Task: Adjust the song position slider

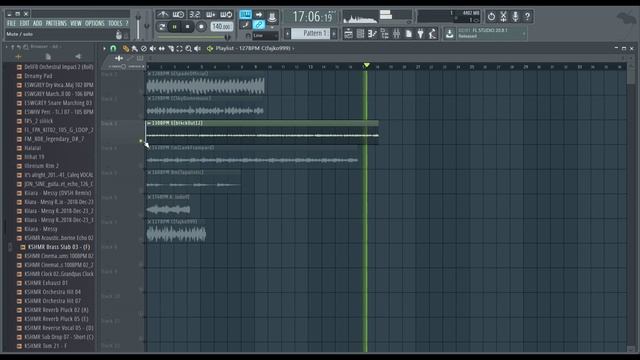Action: click(x=194, y=37)
